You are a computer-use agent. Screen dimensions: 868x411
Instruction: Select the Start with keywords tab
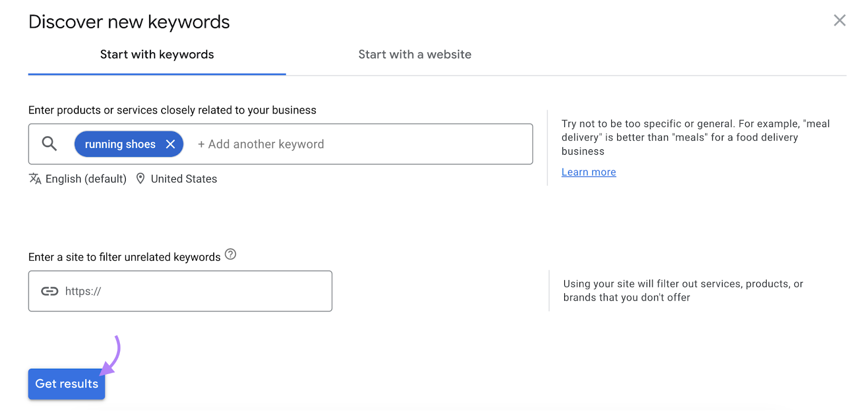(x=157, y=55)
